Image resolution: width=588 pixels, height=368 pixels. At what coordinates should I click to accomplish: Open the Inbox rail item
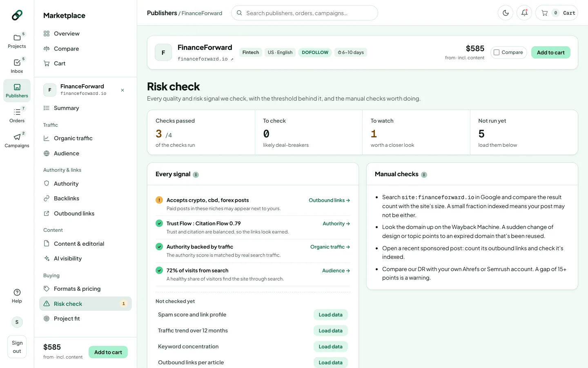pyautogui.click(x=17, y=66)
